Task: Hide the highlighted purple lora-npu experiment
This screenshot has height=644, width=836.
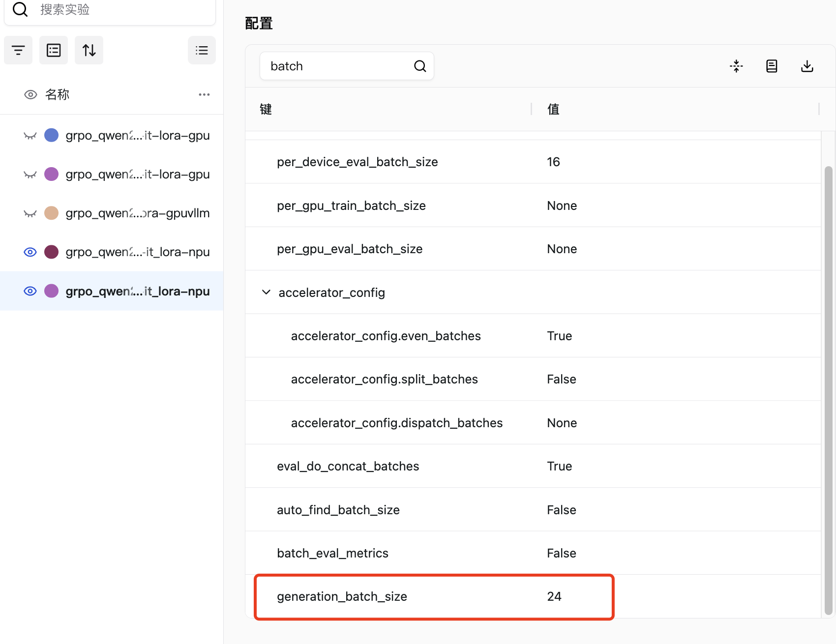Action: click(30, 291)
